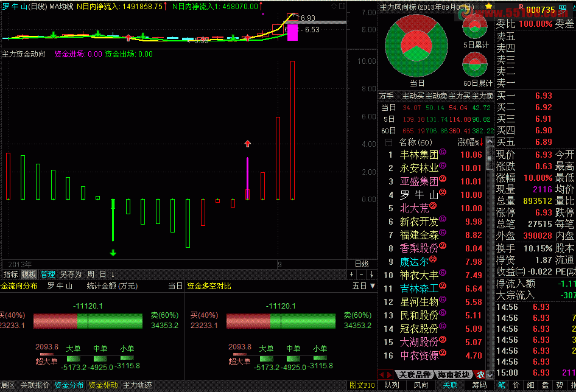Click the stock 中农资源 in the list
The image size is (576, 392).
coord(419,355)
